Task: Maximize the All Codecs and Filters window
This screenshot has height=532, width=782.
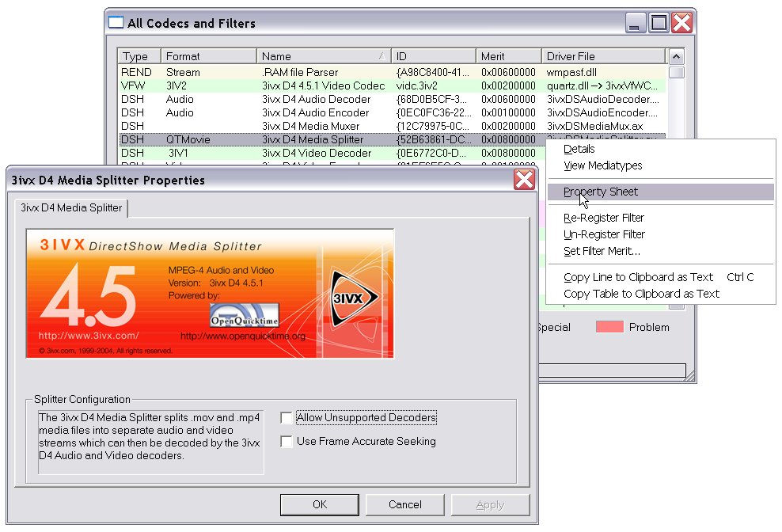Action: click(659, 23)
